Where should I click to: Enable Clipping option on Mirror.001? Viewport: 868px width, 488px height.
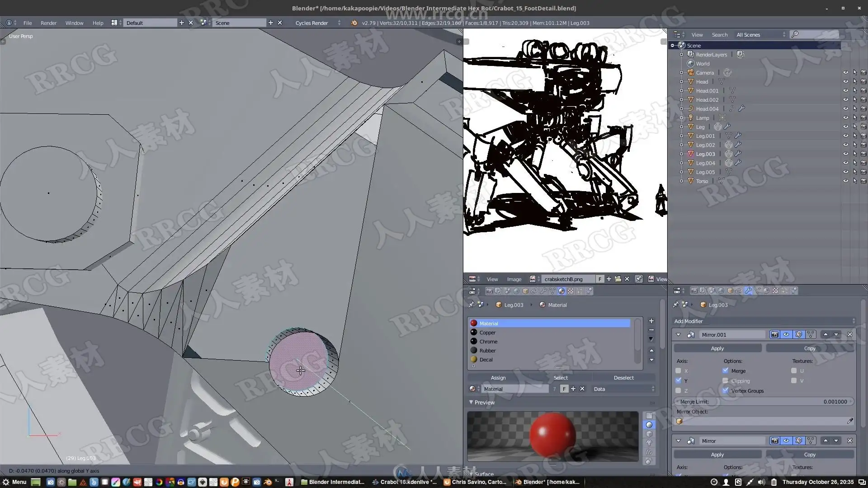point(726,380)
